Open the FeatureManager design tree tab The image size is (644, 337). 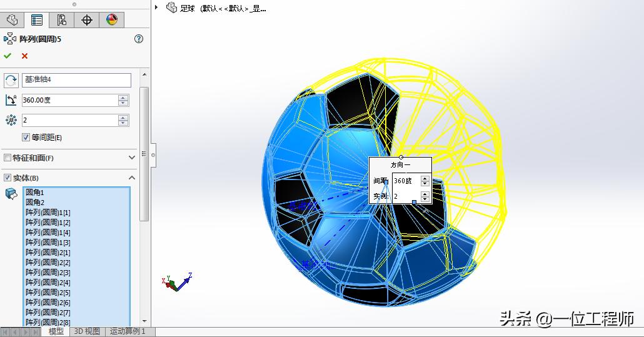(13, 20)
